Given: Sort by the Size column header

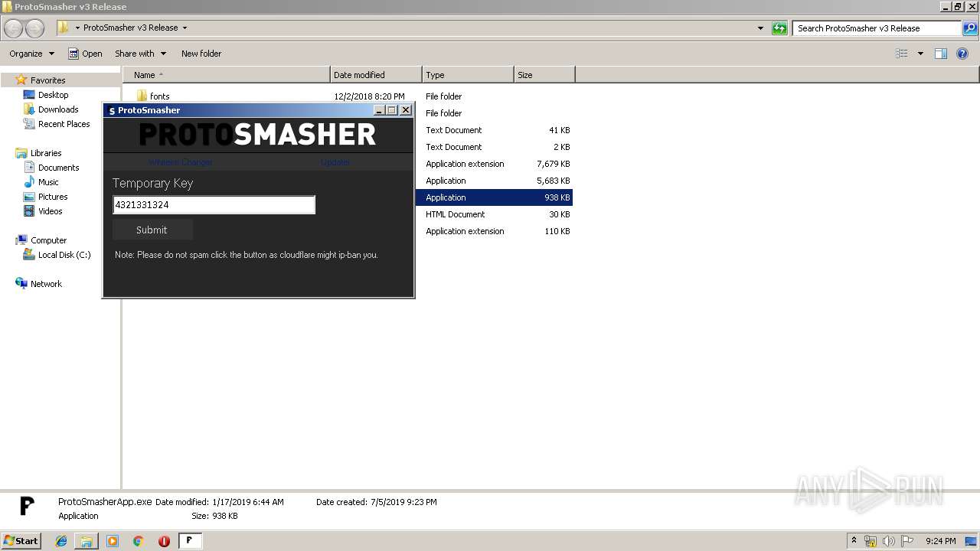Looking at the screenshot, I should 544,75.
